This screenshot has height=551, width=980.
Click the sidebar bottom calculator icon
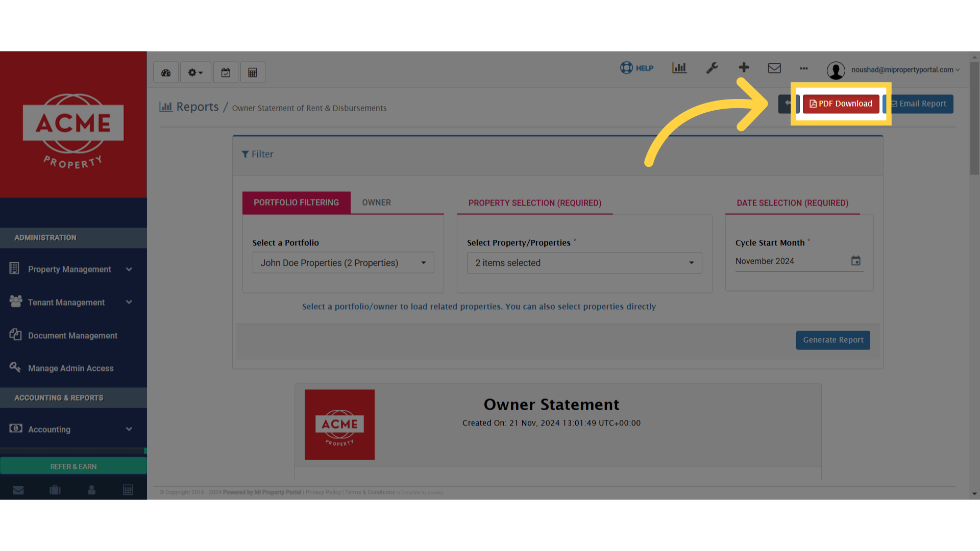[x=128, y=490]
